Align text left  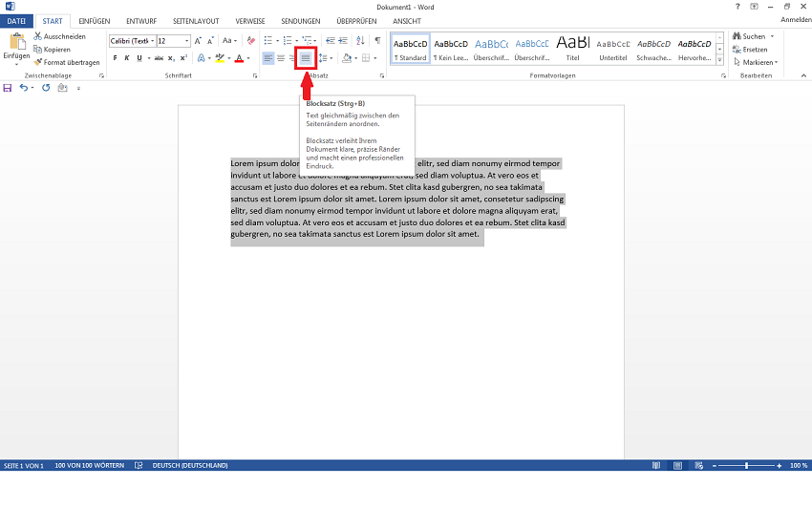point(268,58)
